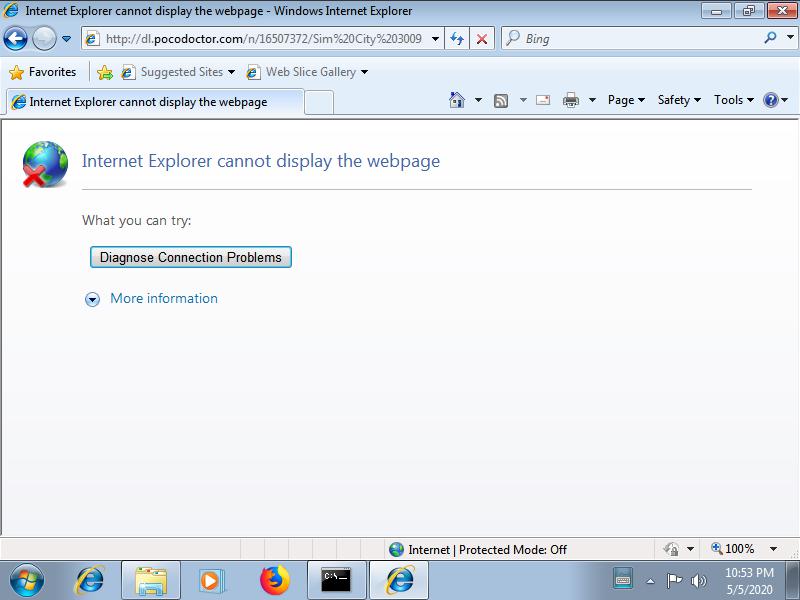Click the Forward navigation arrow button
The image size is (800, 600).
pyautogui.click(x=44, y=39)
